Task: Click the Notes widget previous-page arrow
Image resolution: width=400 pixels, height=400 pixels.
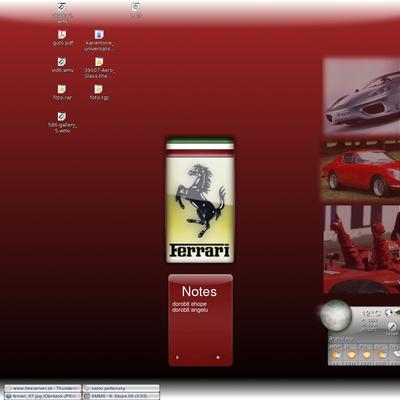Action: click(177, 357)
